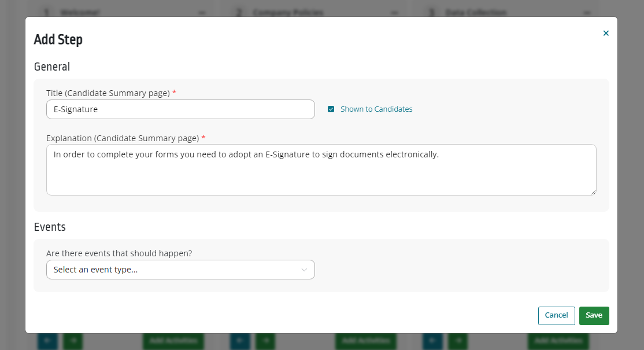The image size is (644, 350).
Task: Close the Add Step dialog via X icon
Action: pyautogui.click(x=606, y=34)
